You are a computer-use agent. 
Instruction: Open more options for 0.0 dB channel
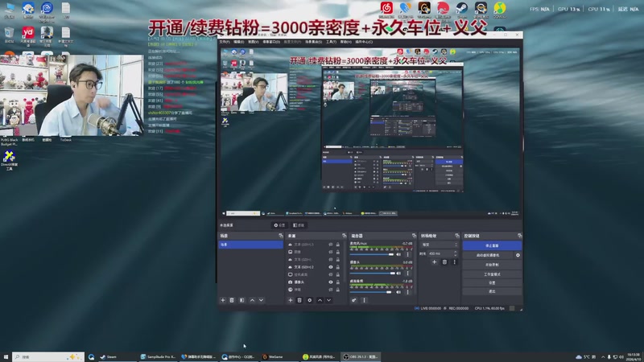pos(408,273)
